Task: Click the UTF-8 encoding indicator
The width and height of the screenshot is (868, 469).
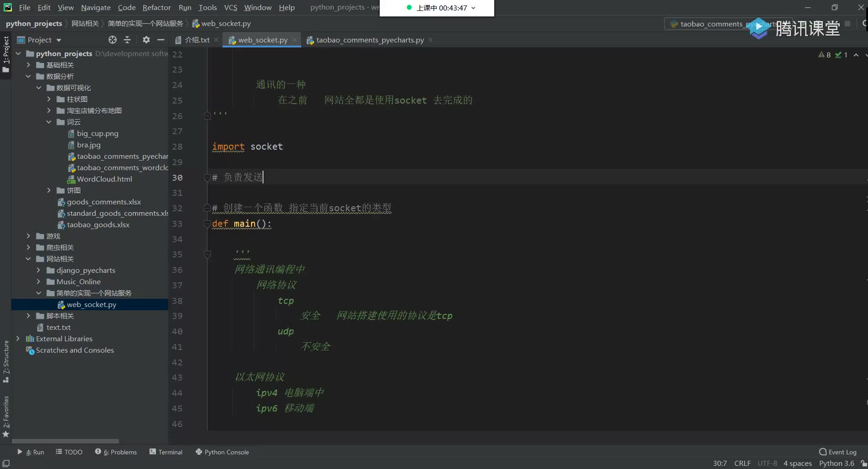Action: 767,463
